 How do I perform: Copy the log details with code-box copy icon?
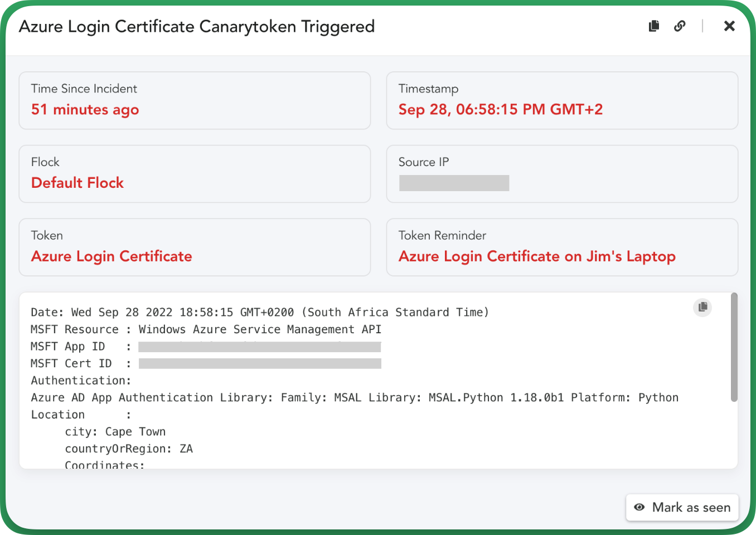point(702,307)
